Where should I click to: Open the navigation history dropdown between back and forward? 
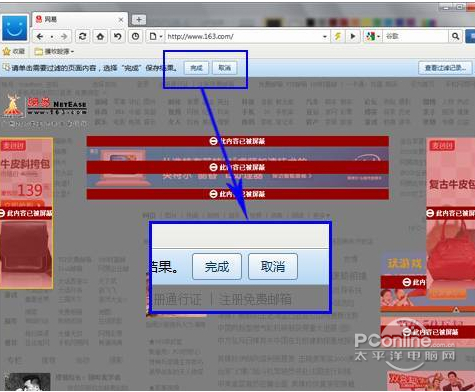point(52,37)
